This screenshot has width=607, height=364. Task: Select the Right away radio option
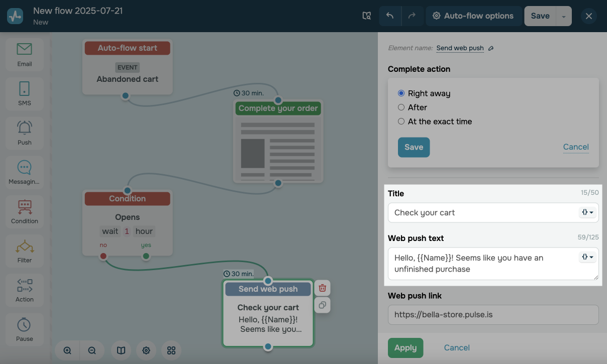(x=401, y=93)
